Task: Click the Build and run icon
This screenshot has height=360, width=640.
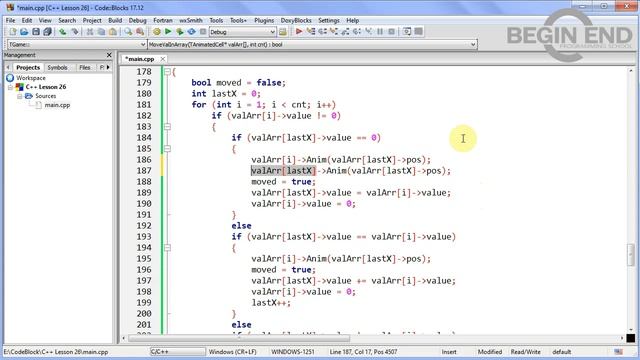Action: tap(180, 31)
